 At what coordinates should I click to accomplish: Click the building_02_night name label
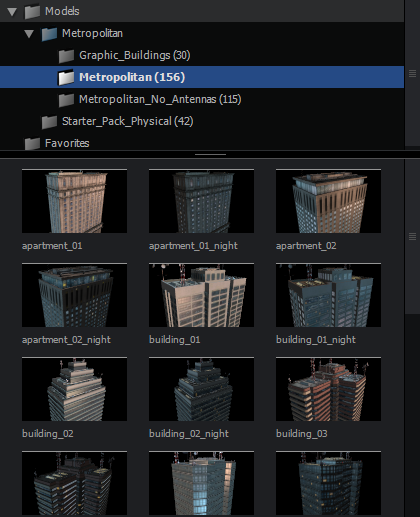click(189, 434)
